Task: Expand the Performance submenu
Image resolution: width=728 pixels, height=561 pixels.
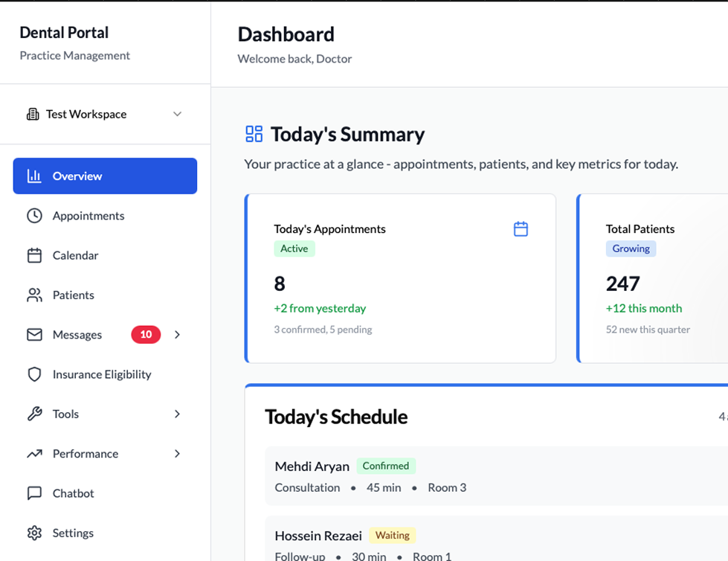Action: click(x=177, y=453)
